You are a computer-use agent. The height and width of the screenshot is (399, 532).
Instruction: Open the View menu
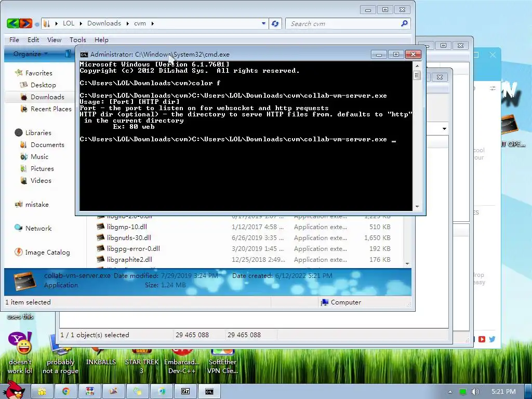click(54, 39)
